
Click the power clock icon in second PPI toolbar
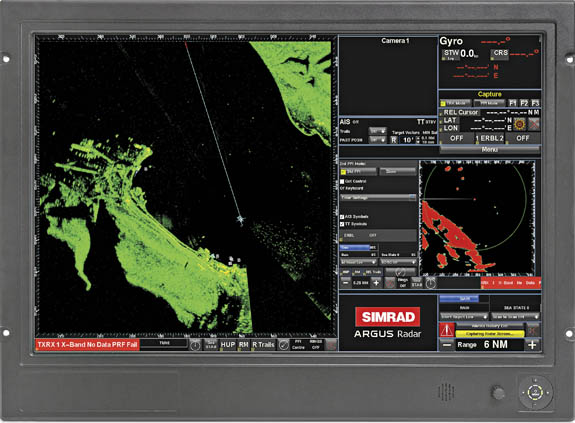pos(431,283)
